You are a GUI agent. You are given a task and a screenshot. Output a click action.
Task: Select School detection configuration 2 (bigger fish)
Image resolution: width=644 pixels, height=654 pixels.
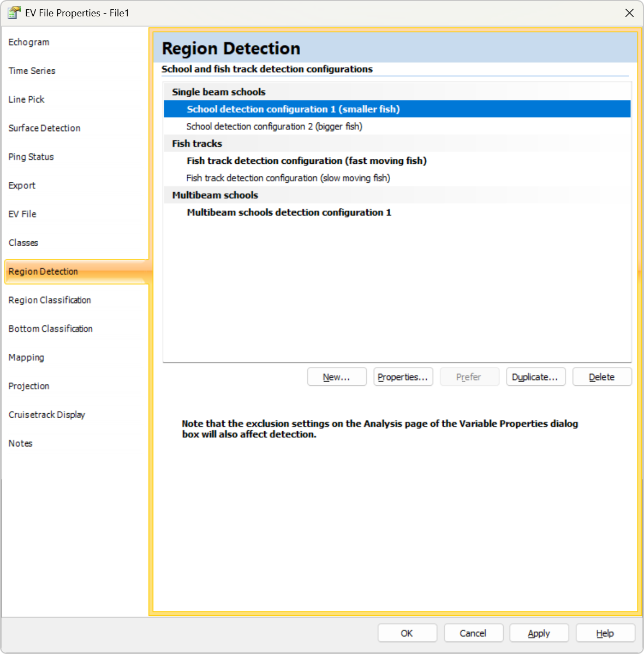[x=397, y=127]
